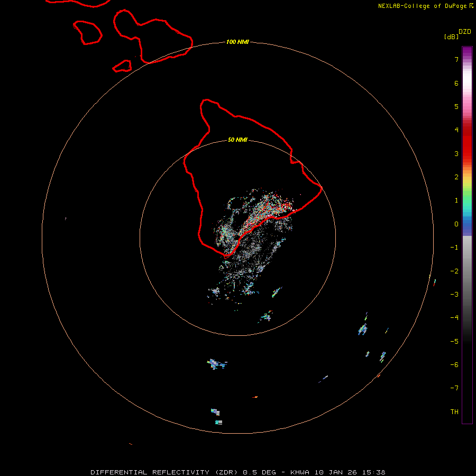
Task: Click the -7 value on the color scale
Action: (x=454, y=388)
